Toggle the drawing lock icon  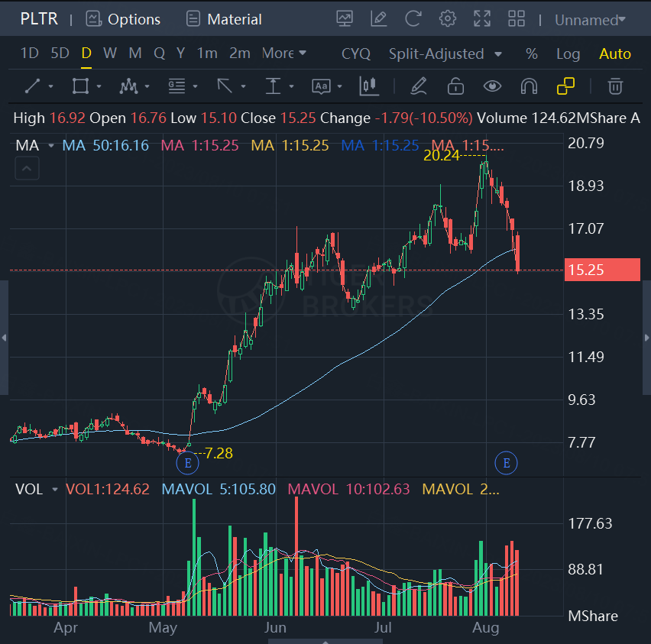coord(455,86)
